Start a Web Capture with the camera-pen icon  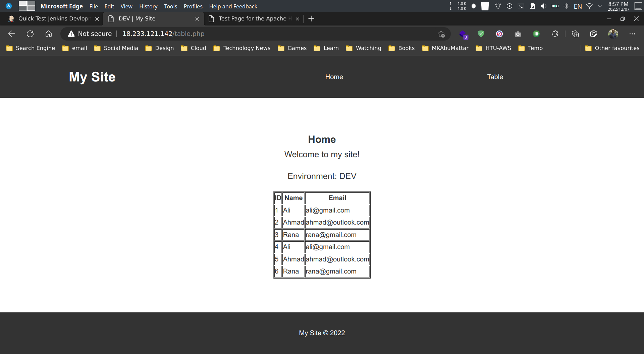(x=593, y=34)
